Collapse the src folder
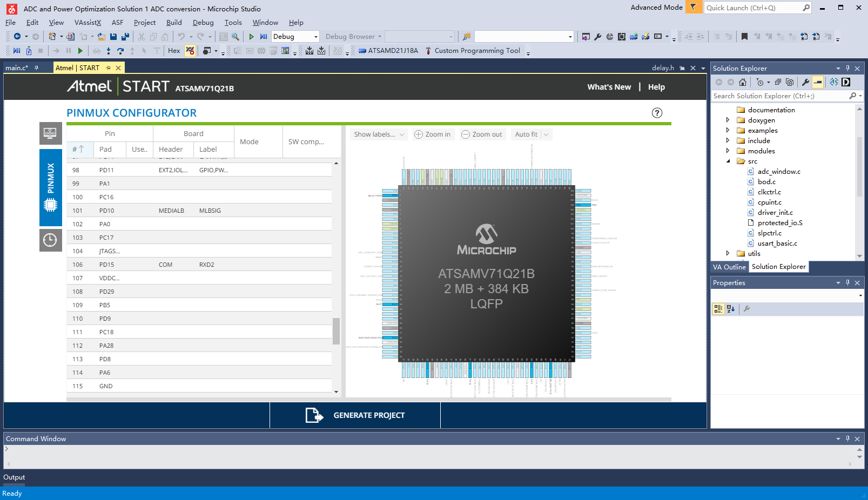The width and height of the screenshot is (868, 500). click(728, 161)
